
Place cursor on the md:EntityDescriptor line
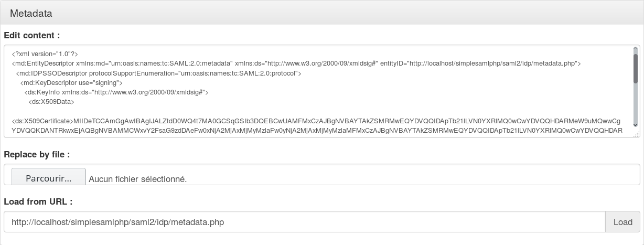pyautogui.click(x=296, y=63)
